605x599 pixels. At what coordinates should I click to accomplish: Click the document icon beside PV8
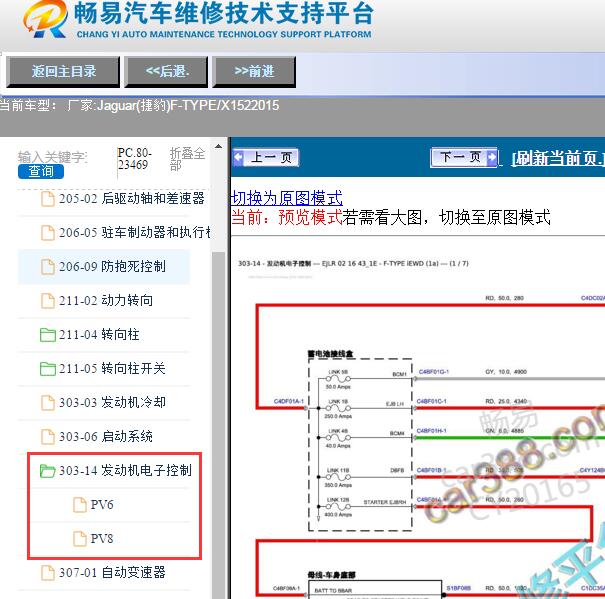pos(80,538)
